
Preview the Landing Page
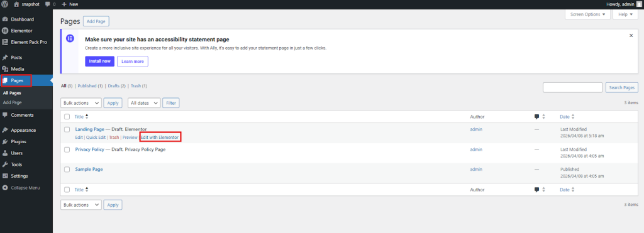coord(130,138)
